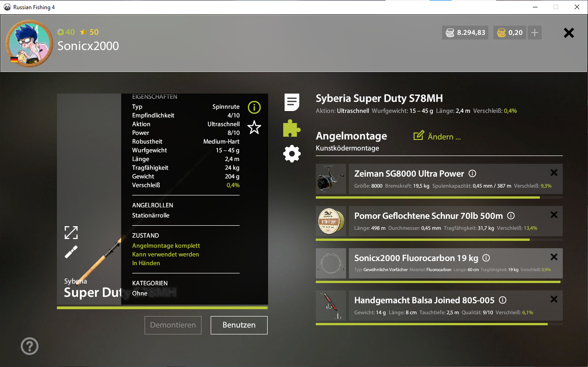Add gold coins with plus button
Screen dimensions: 588x367
(x=534, y=33)
